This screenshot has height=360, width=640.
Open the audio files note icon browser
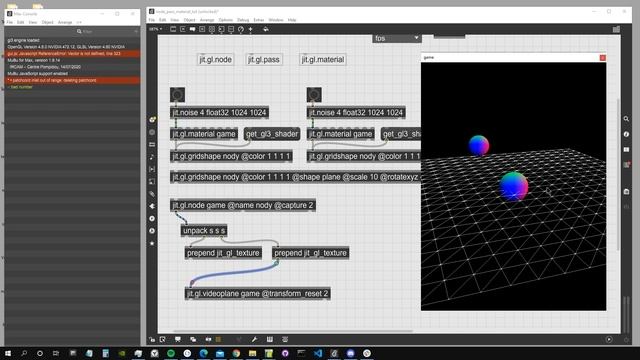pos(152,157)
